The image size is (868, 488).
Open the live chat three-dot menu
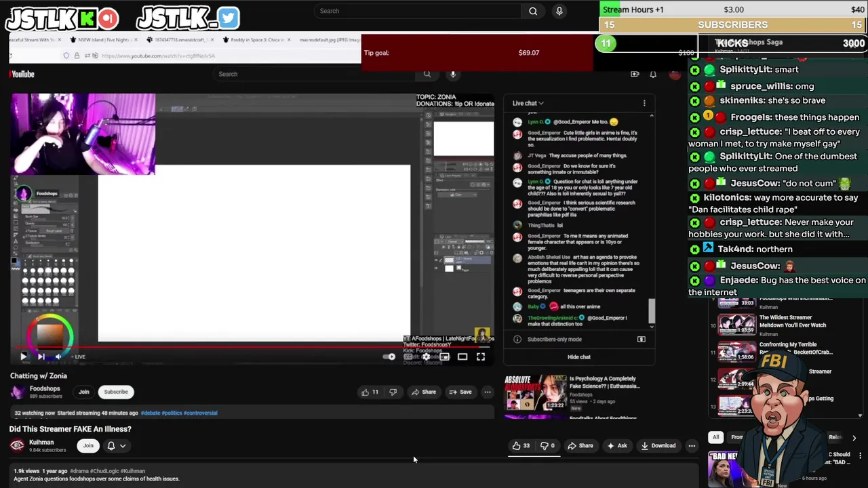pos(644,103)
